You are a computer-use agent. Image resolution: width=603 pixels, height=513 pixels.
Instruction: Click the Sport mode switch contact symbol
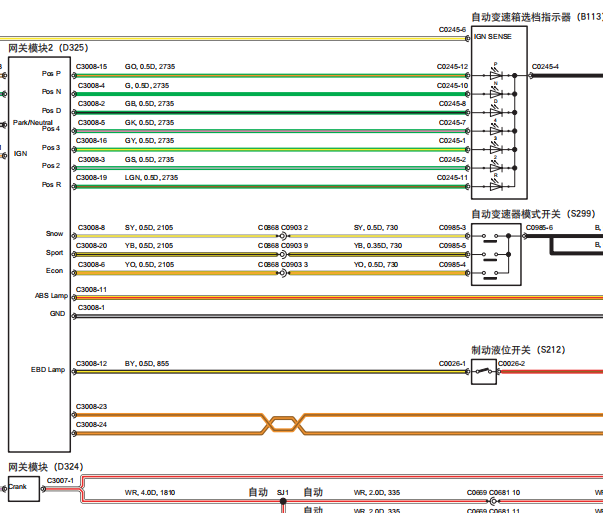[x=490, y=256]
